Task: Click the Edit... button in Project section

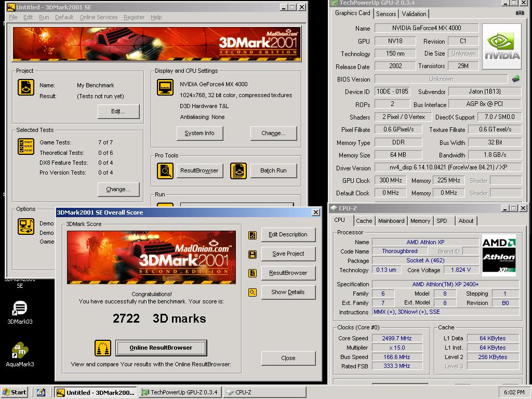Action: (x=118, y=111)
